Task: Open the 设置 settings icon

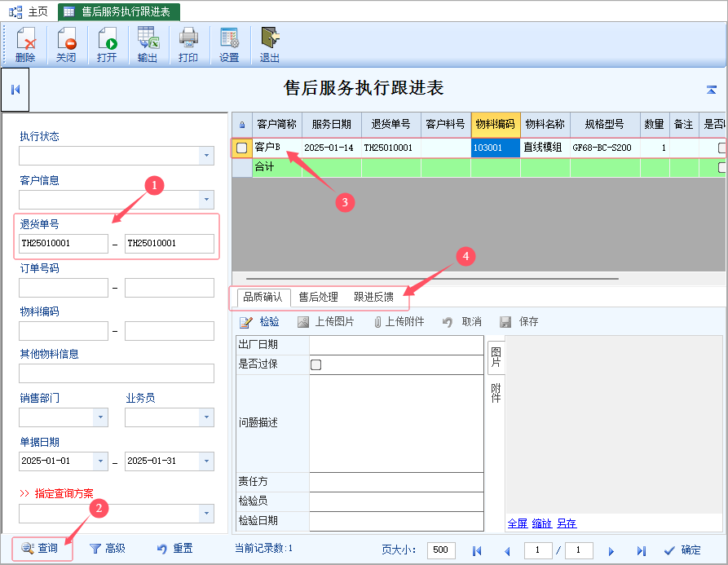Action: (x=229, y=45)
